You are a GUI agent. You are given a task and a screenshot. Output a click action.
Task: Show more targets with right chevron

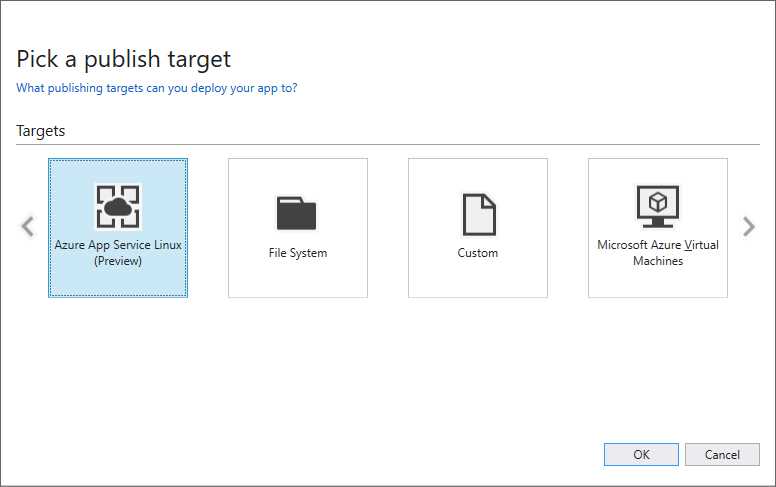coord(749,227)
